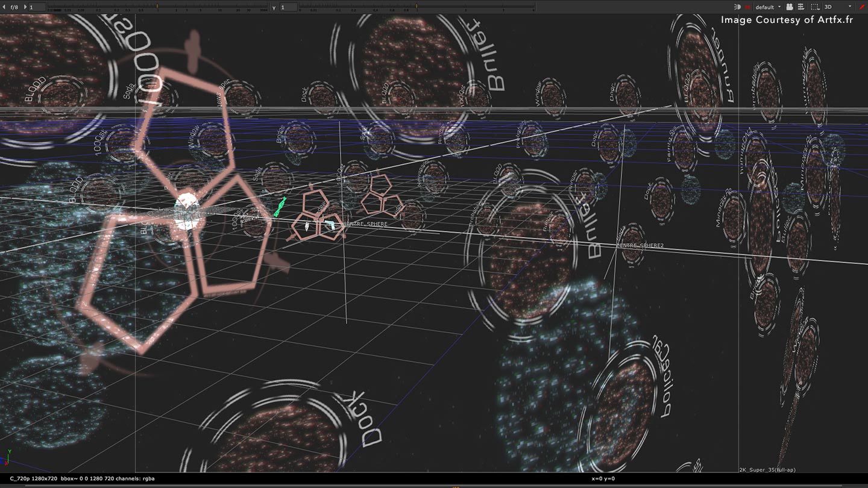Select the CENTRE_SPHERE label in viewport
The height and width of the screenshot is (488, 868).
(365, 224)
